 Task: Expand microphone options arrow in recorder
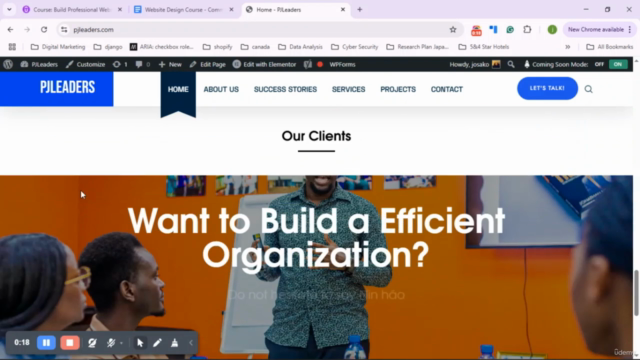point(121,343)
